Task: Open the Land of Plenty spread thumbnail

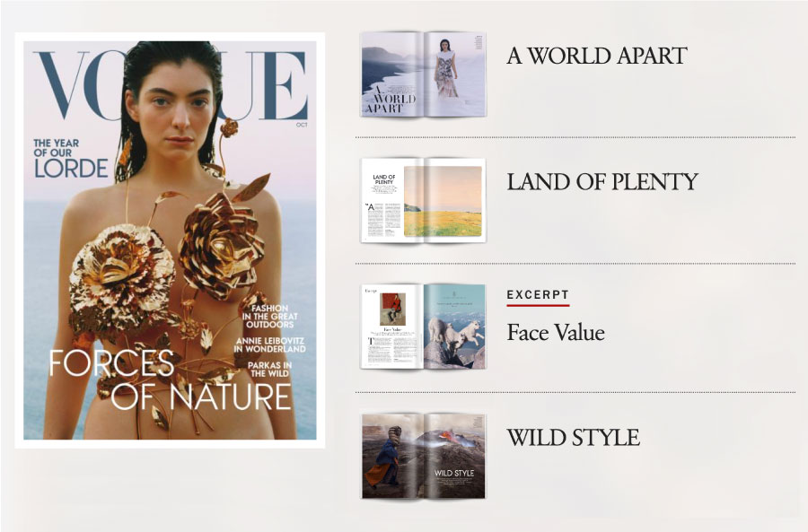Action: pyautogui.click(x=423, y=200)
